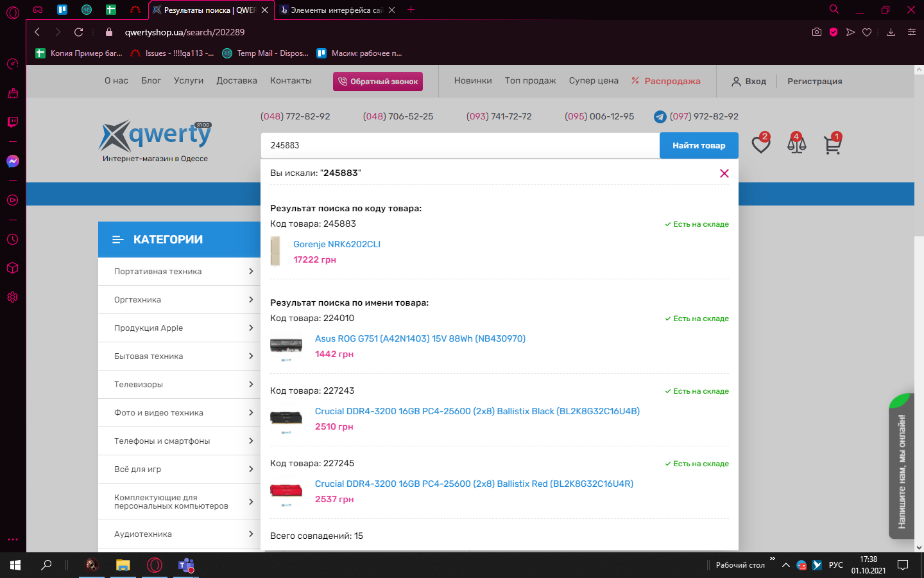Screen dimensions: 924x578
Task: Click the Telegram icon near phone number
Action: point(660,117)
